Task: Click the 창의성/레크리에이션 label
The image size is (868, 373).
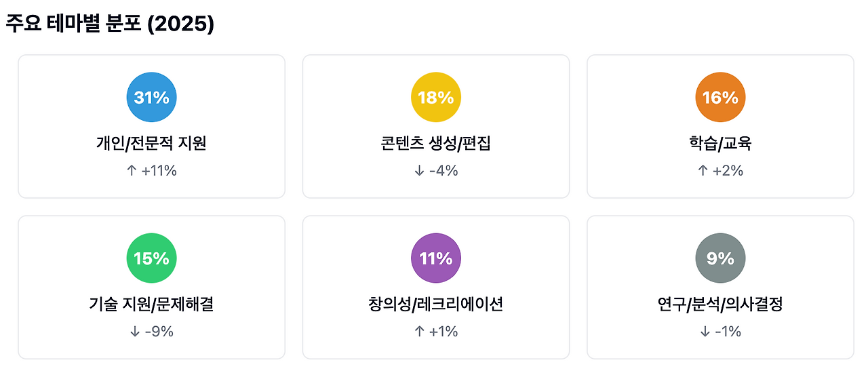Action: click(436, 305)
